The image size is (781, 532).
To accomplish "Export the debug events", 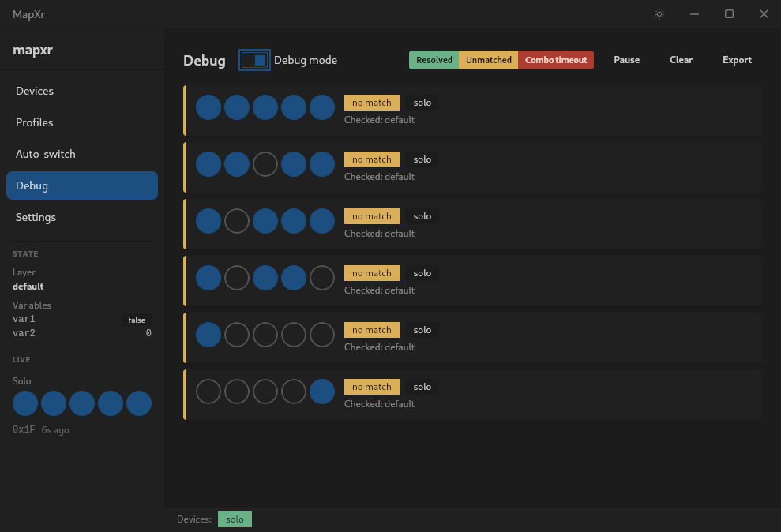I will tap(737, 60).
